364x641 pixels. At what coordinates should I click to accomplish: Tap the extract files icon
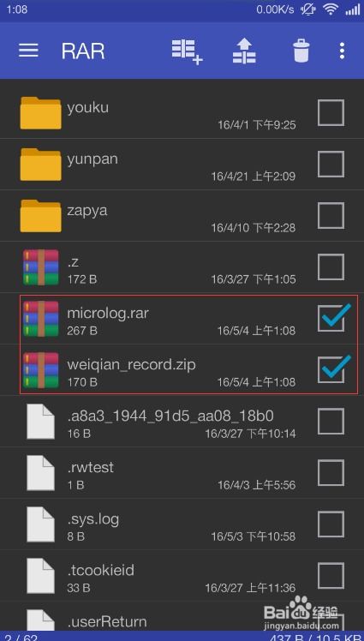coord(244,51)
